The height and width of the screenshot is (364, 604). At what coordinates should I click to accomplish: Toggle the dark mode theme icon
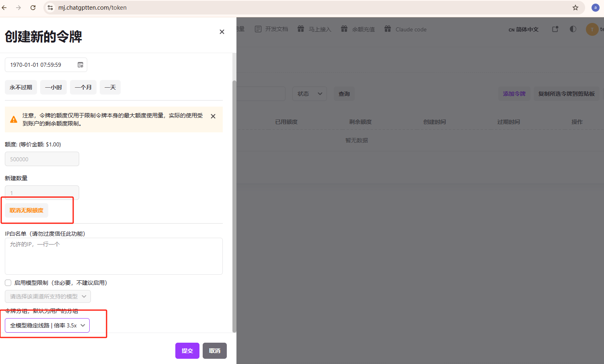(573, 29)
